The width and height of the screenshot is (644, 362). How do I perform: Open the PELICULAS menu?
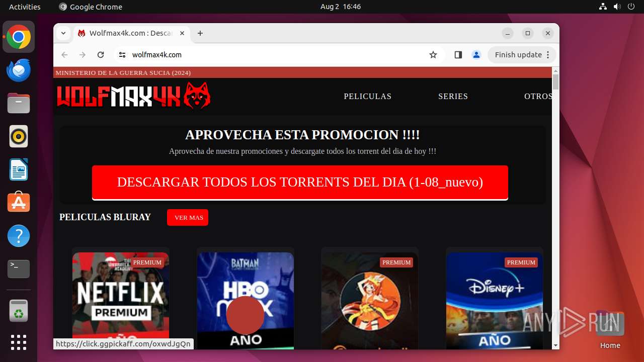pyautogui.click(x=367, y=96)
